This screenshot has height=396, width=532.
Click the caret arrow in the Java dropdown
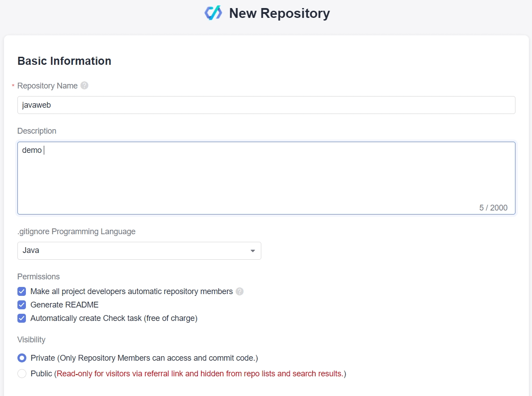click(253, 251)
